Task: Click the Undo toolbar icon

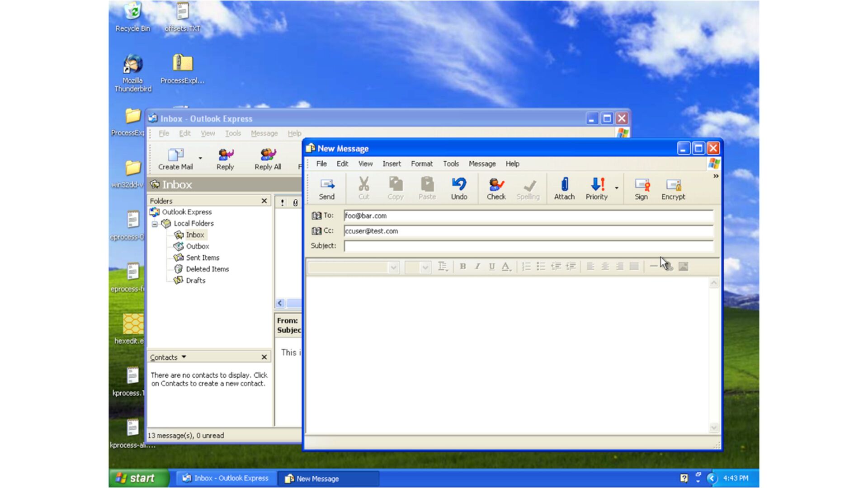Action: [459, 188]
